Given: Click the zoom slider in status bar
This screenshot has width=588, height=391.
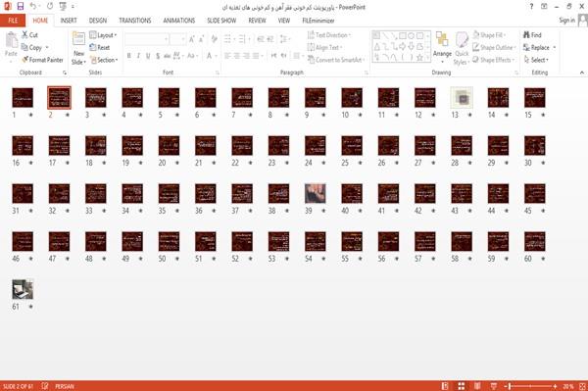Looking at the screenshot, I should pos(530,386).
